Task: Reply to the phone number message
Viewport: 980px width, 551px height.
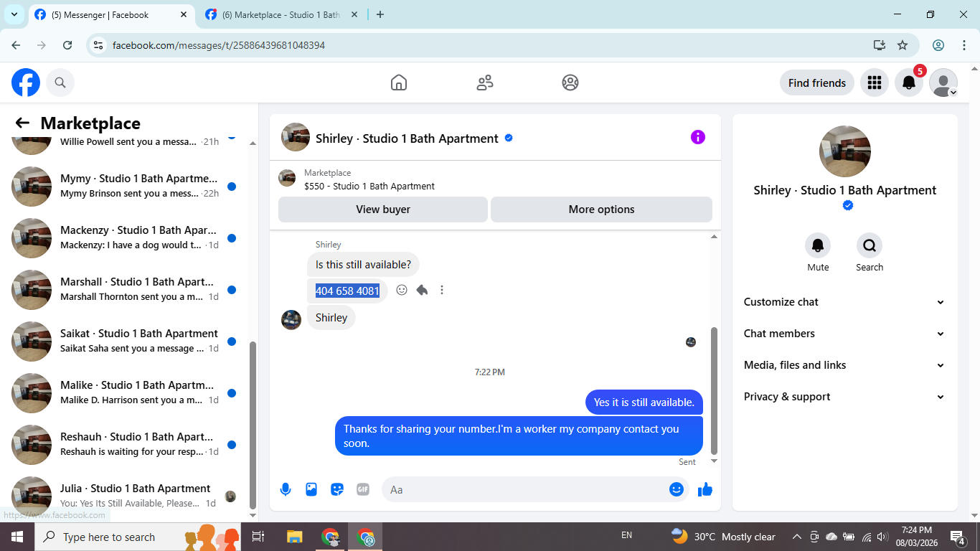Action: 422,290
